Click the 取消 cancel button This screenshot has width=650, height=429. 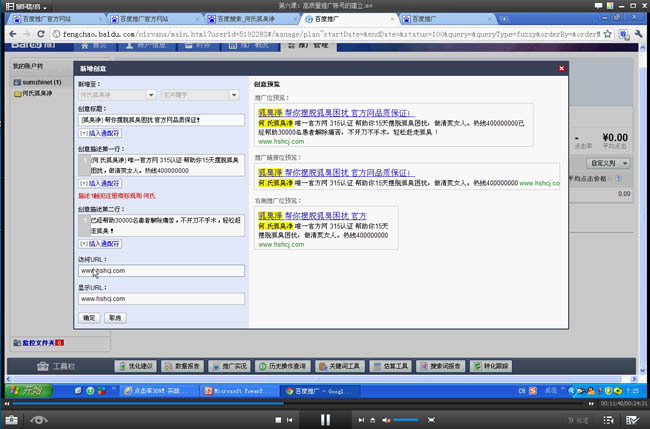click(x=115, y=318)
